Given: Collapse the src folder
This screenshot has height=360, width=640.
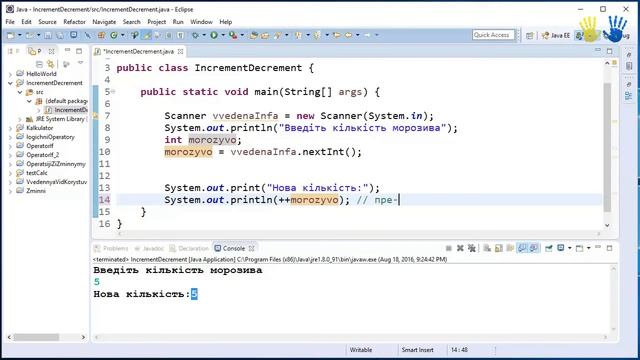Looking at the screenshot, I should 20,92.
